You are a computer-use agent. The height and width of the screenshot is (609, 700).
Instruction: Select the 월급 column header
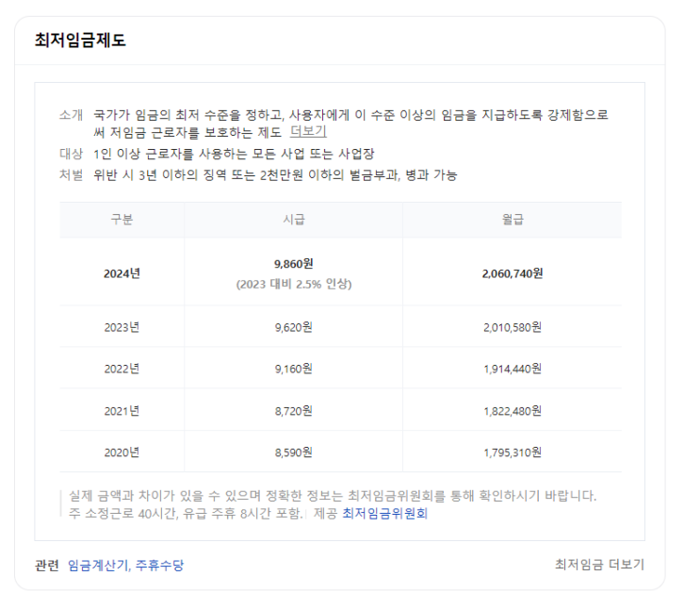pos(513,220)
